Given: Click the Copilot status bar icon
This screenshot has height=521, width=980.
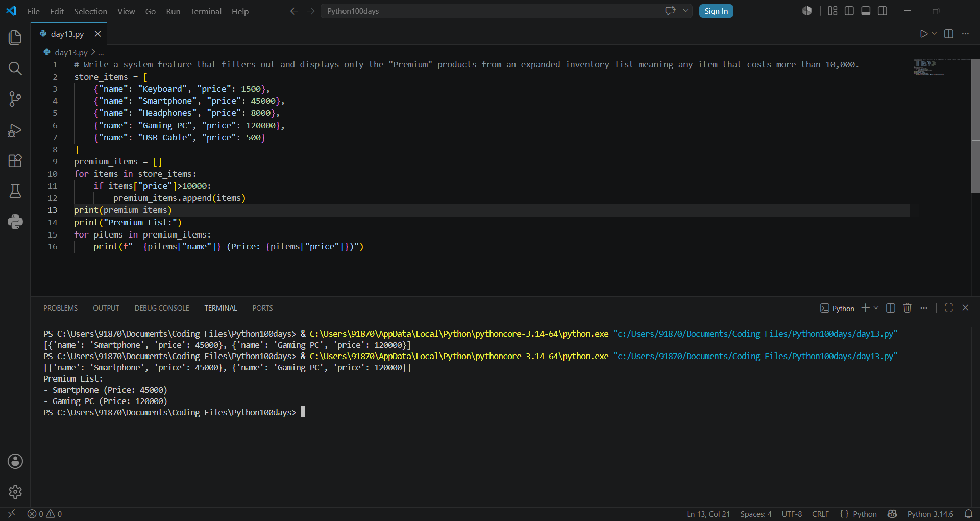Looking at the screenshot, I should (x=892, y=514).
